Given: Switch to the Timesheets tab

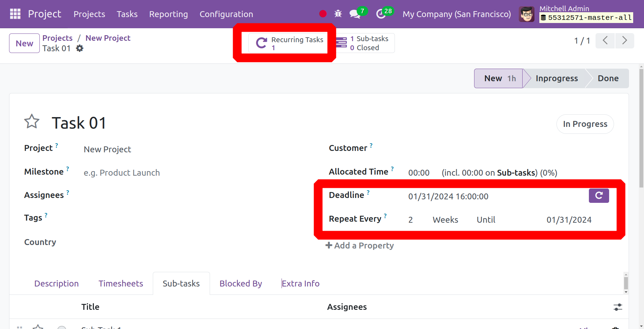Looking at the screenshot, I should pyautogui.click(x=121, y=284).
